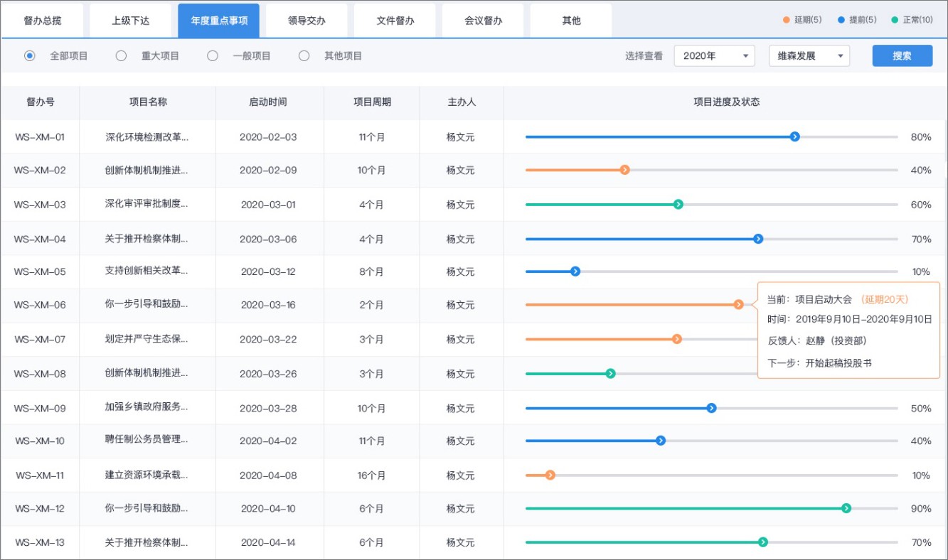Screen dimensions: 948x560
Task: Click the green 正常(10) legend item
Action: pos(912,20)
